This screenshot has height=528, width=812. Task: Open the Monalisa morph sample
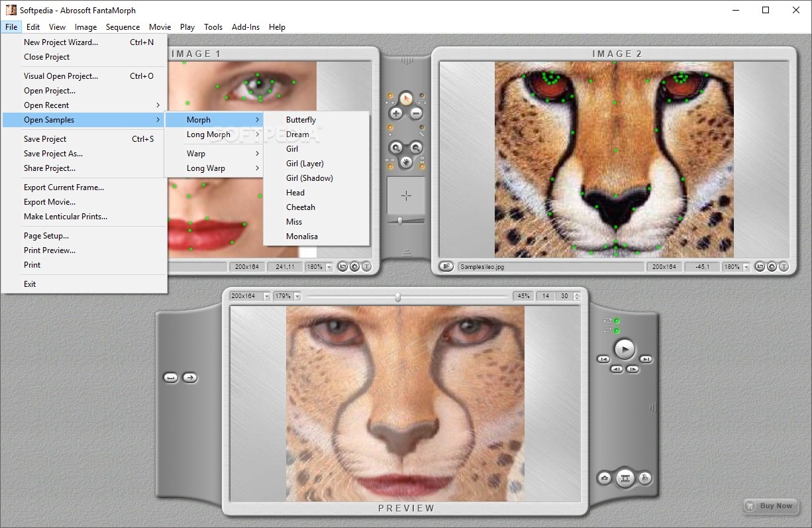(x=317, y=237)
